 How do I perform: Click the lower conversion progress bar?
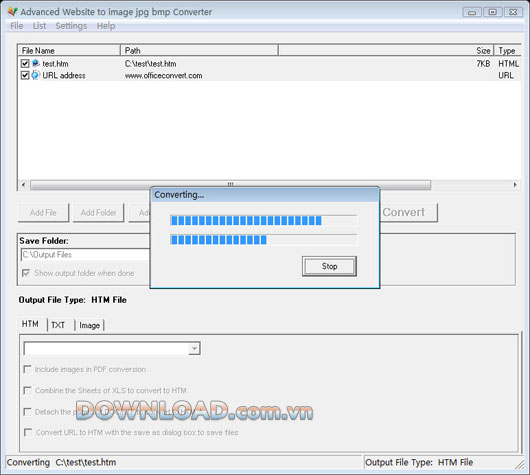click(x=263, y=240)
